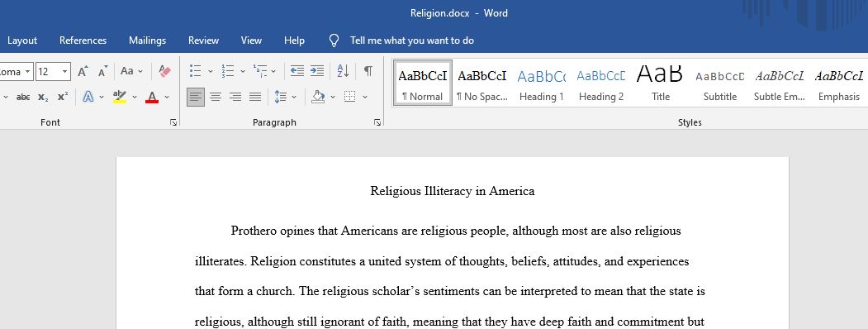Toggle superscript formatting
Image resolution: width=868 pixels, height=329 pixels.
tap(63, 97)
